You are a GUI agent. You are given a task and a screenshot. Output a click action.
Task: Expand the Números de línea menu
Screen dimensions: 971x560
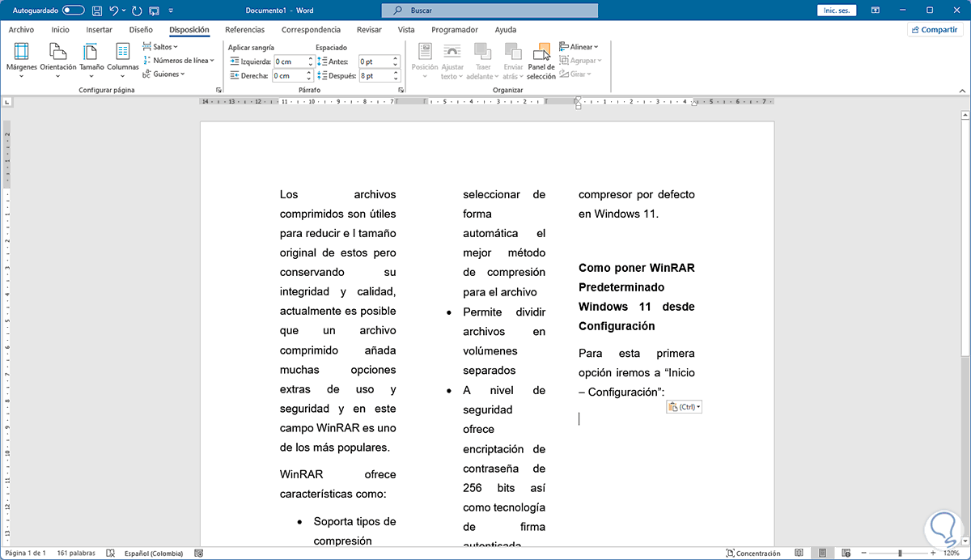tap(178, 60)
